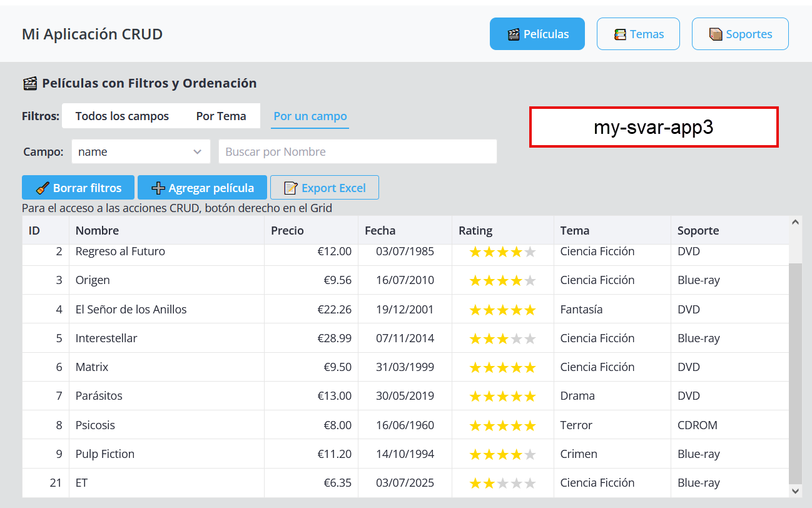
Task: Click the date cell 03/07/2025
Action: pyautogui.click(x=405, y=483)
